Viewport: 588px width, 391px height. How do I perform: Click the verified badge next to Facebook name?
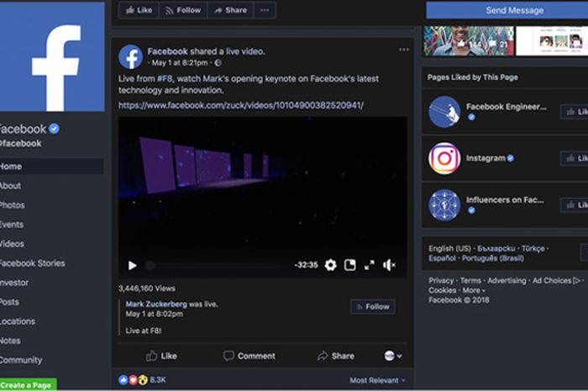tap(54, 129)
